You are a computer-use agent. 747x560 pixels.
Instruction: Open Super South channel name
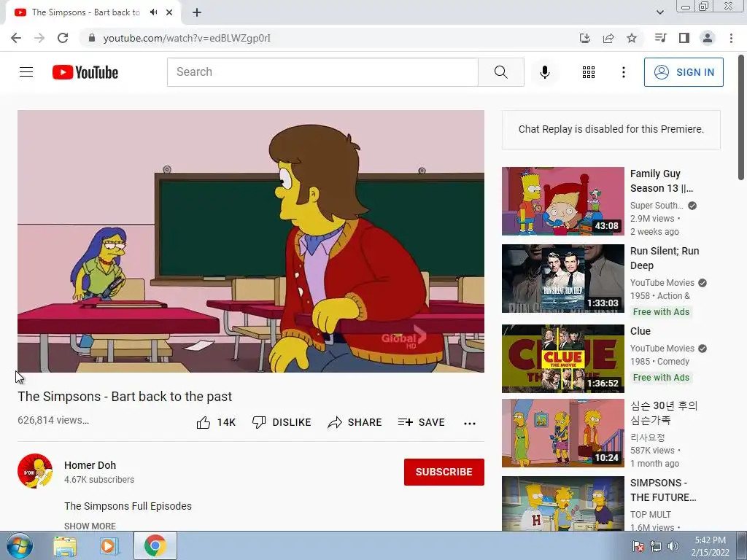pos(657,205)
